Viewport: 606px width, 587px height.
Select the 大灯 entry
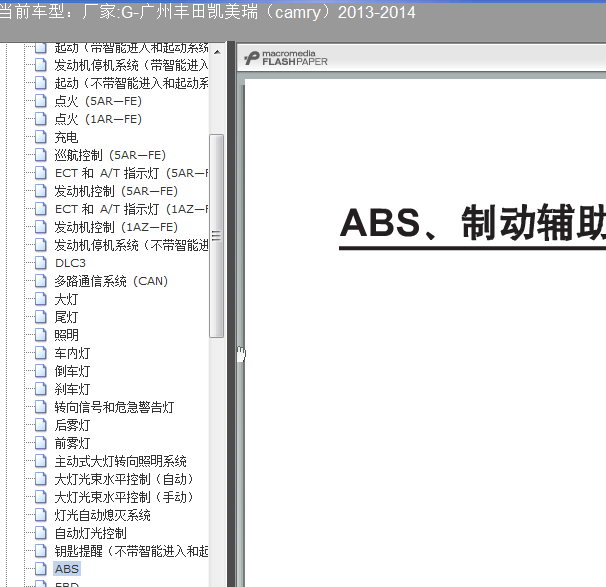(x=66, y=299)
